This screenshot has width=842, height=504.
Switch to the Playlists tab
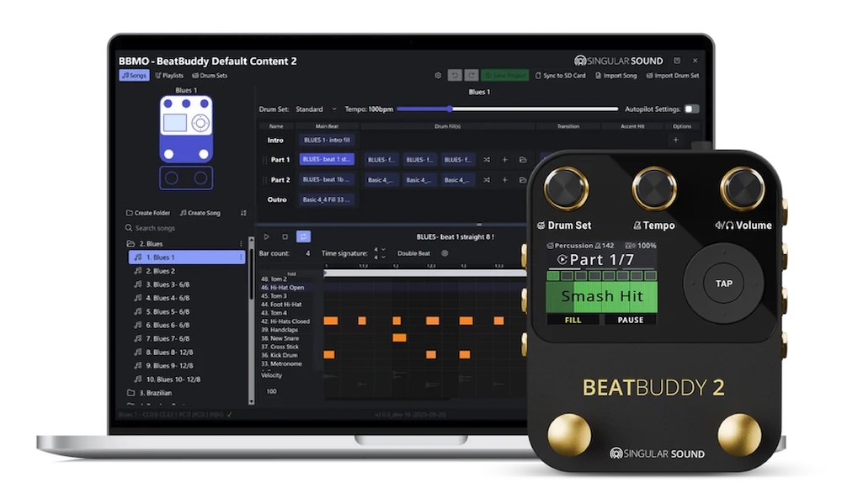(169, 76)
